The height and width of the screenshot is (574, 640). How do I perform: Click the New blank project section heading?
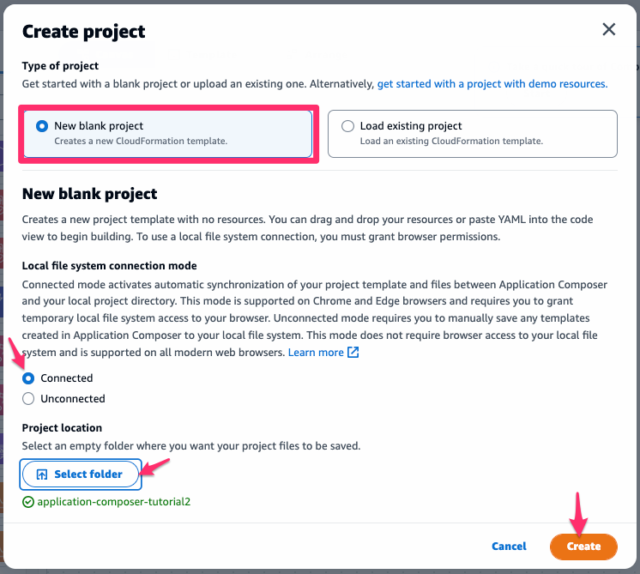point(90,194)
